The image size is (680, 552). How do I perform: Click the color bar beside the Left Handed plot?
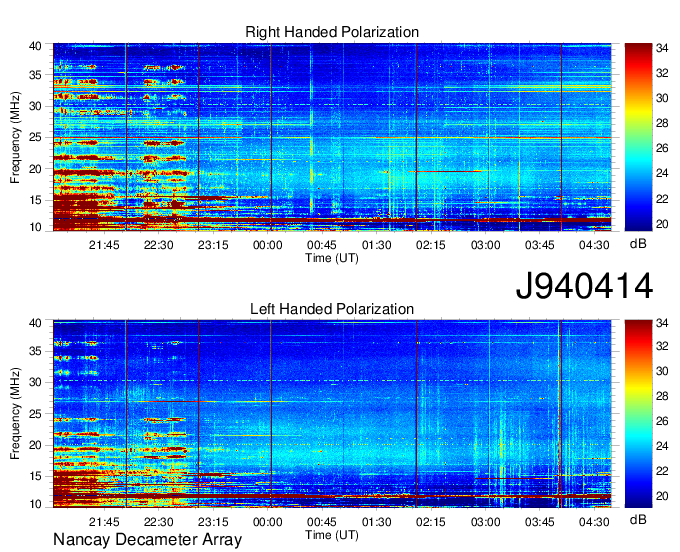tap(638, 414)
